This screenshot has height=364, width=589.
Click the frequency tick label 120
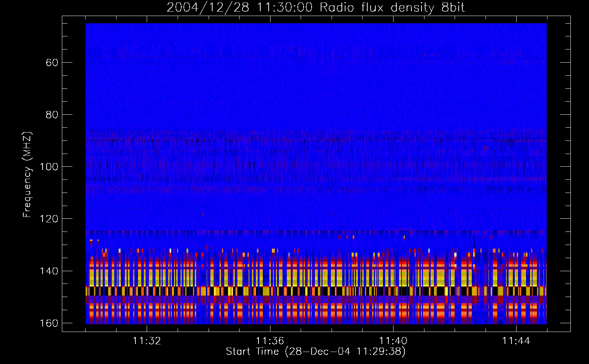[x=49, y=219]
